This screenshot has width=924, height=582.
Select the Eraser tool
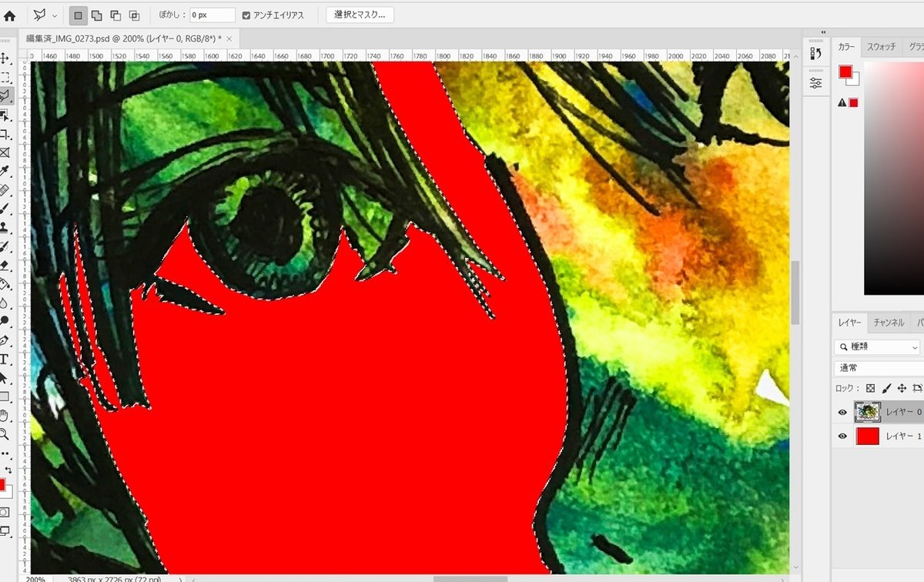(x=5, y=265)
